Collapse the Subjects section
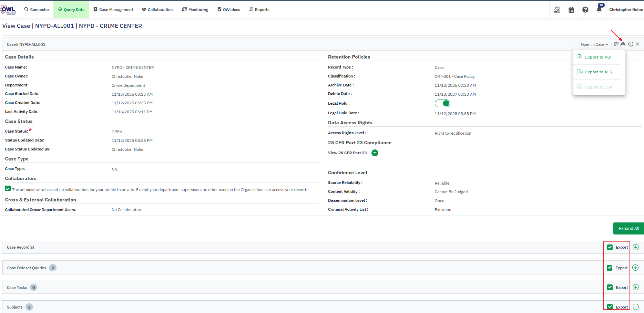 (x=636, y=307)
